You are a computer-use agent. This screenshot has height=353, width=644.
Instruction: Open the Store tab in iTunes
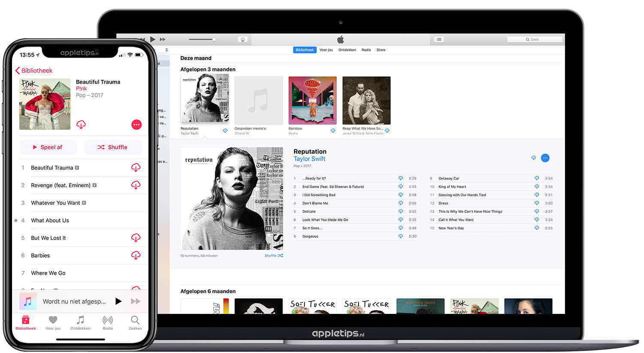pos(381,50)
